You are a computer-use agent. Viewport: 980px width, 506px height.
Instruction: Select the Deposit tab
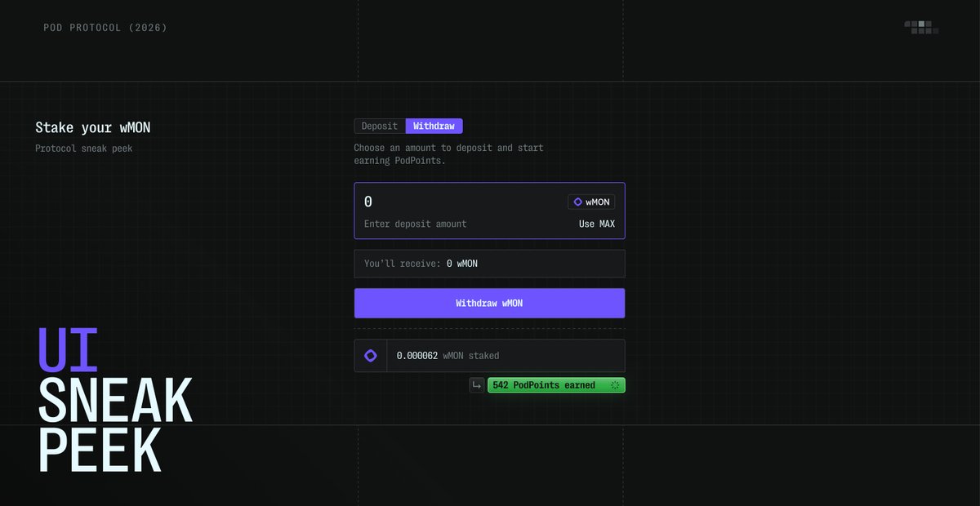(379, 126)
